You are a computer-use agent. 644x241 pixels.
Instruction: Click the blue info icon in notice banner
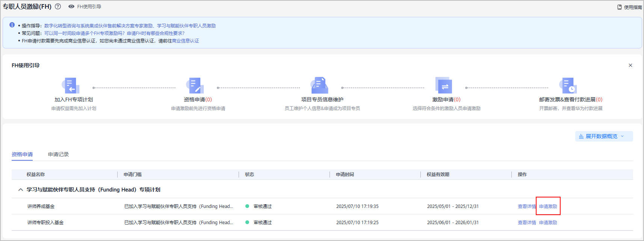pos(12,25)
